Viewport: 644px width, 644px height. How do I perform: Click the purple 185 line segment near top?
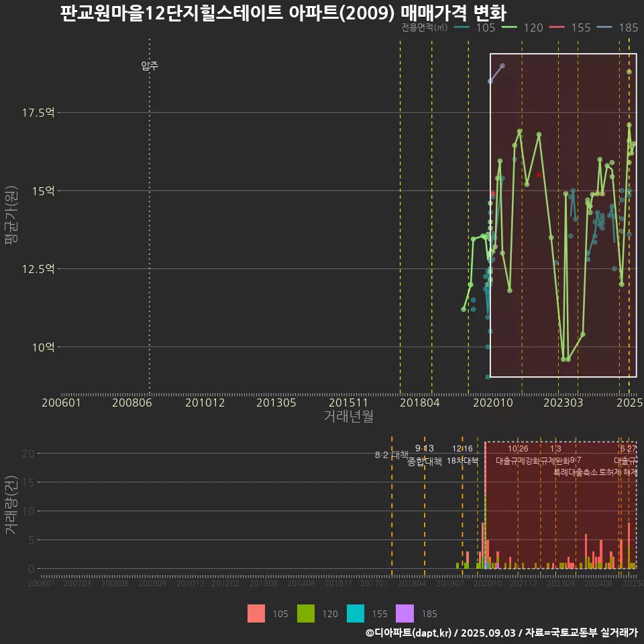[x=496, y=74]
